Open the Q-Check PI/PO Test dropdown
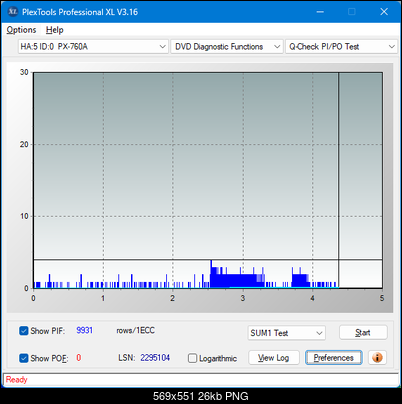Viewport: 402px width, 404px height. pyautogui.click(x=341, y=47)
